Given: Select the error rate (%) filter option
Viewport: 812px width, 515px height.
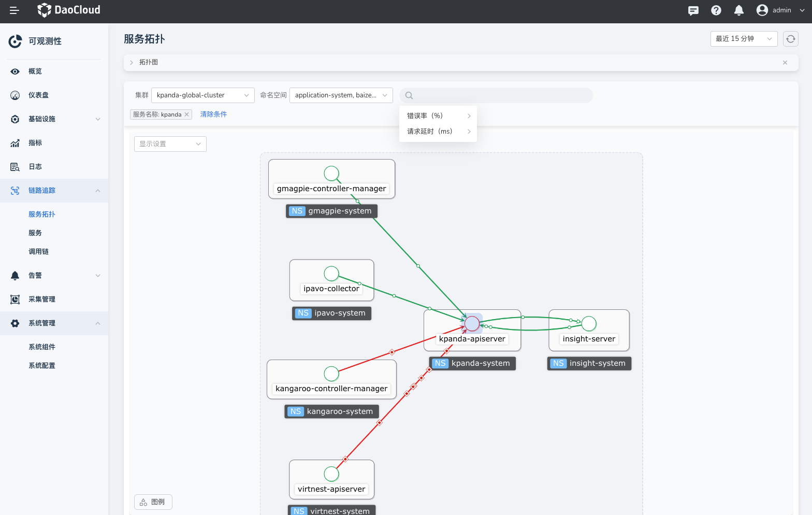Looking at the screenshot, I should tap(438, 116).
